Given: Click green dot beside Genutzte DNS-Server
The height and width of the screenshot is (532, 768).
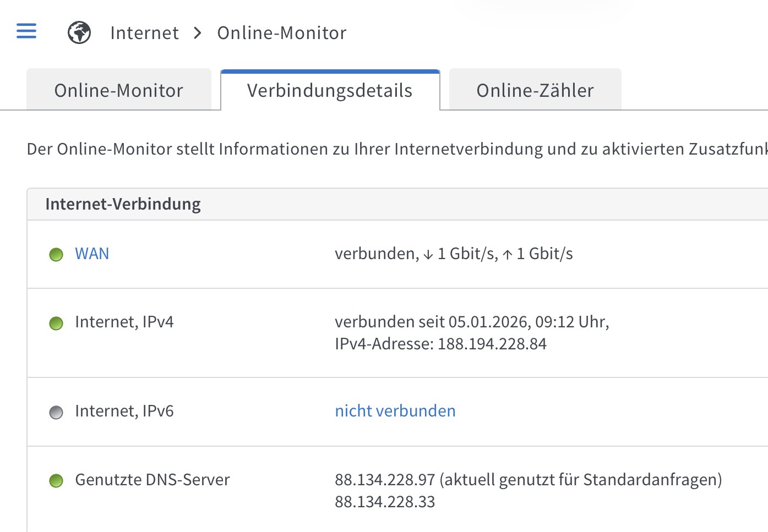Looking at the screenshot, I should [x=56, y=481].
